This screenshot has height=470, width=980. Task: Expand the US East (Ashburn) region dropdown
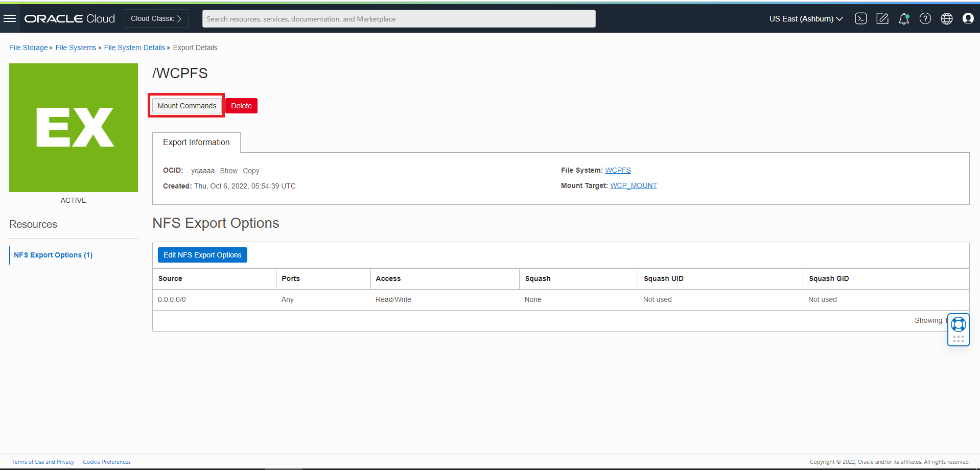[806, 19]
